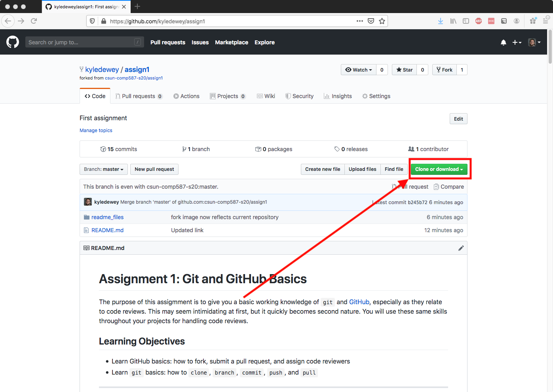Toggle the Firefox sidebar icon

tap(466, 21)
